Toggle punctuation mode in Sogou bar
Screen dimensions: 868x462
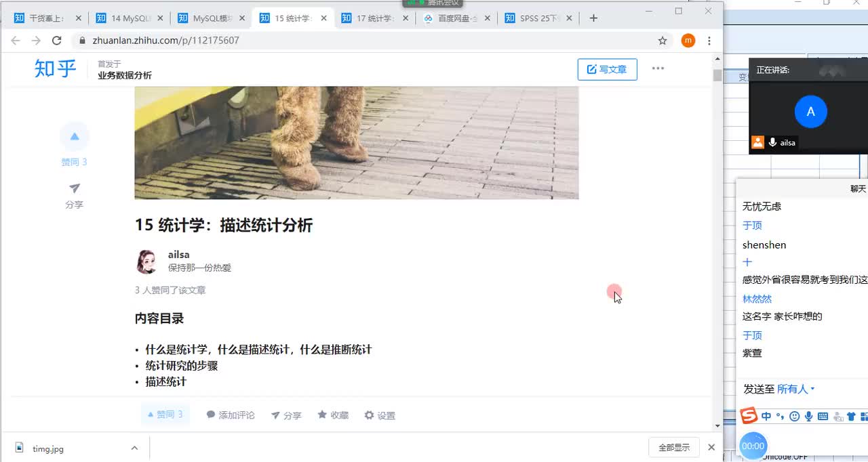pyautogui.click(x=780, y=417)
